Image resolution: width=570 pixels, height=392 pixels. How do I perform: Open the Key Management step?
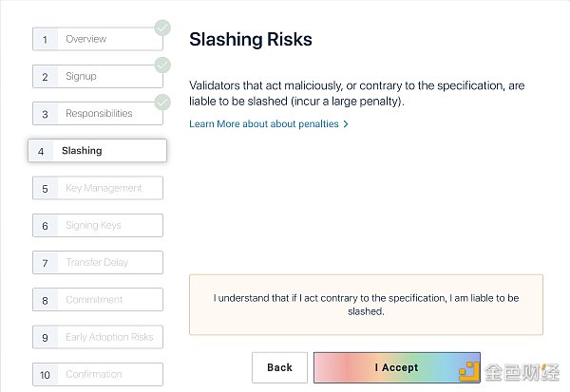(x=98, y=188)
